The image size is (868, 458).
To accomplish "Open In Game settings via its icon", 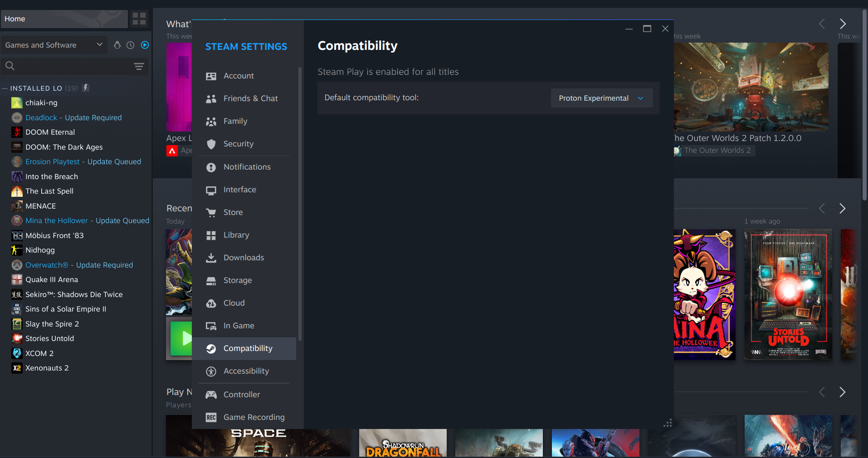I will [x=211, y=326].
